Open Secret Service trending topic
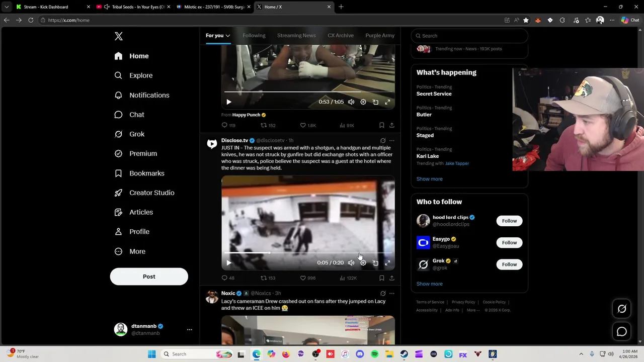644x362 pixels. [x=434, y=94]
